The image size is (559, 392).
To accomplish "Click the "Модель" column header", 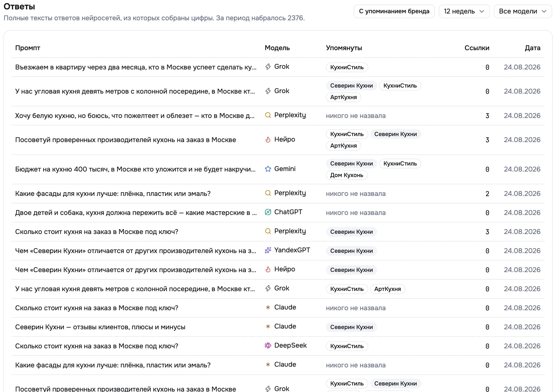I will 277,48.
